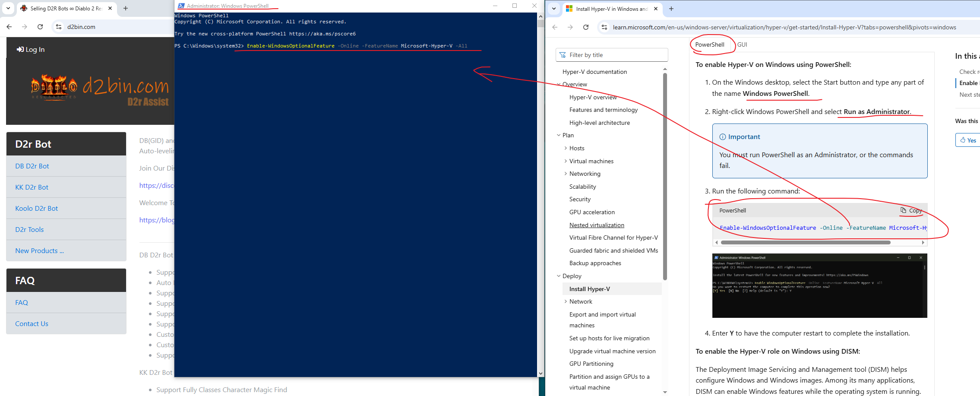Click forward arrow in d2bin.com browser

25,27
